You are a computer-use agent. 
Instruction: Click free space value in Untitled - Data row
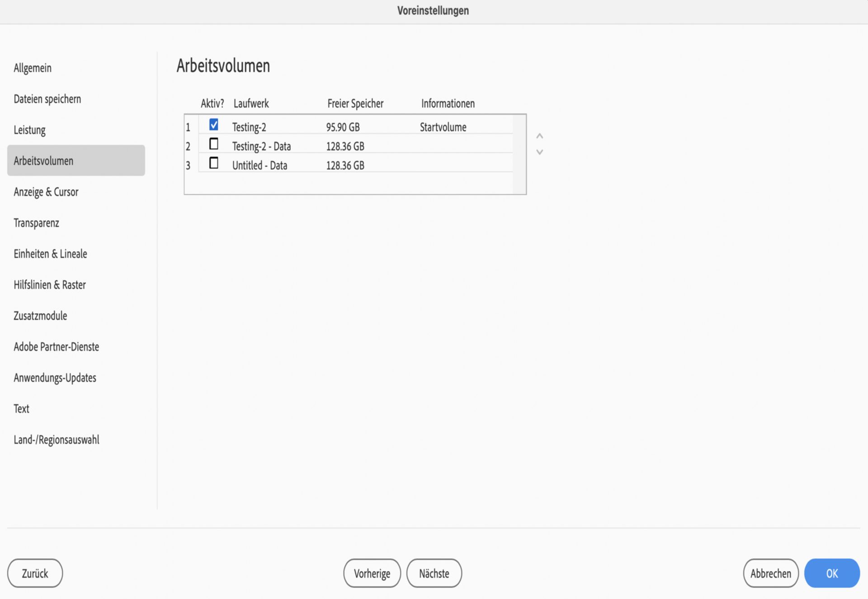tap(345, 165)
